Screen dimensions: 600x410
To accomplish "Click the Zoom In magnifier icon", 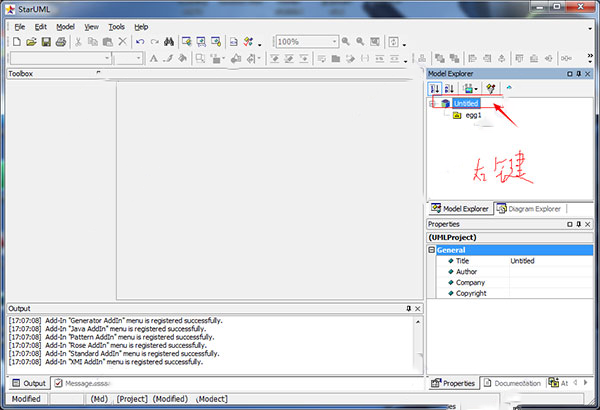I will click(346, 41).
